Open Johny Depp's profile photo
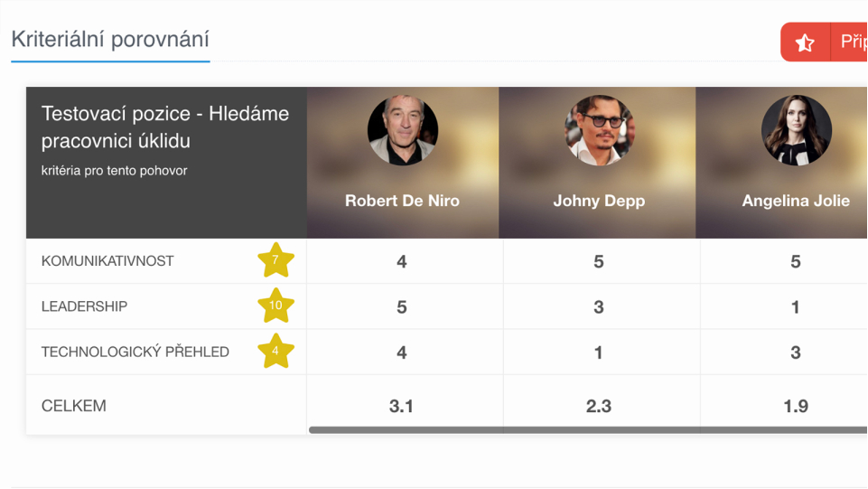 click(599, 131)
